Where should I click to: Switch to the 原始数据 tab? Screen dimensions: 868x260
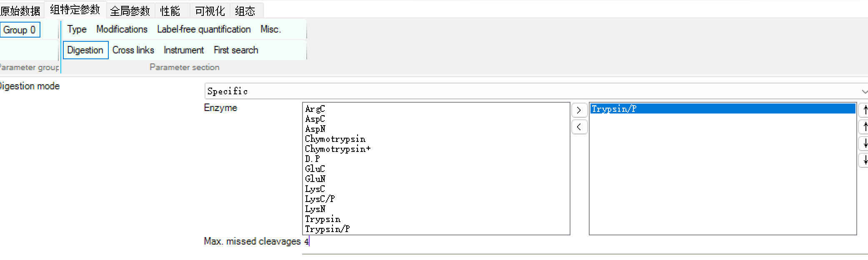20,11
